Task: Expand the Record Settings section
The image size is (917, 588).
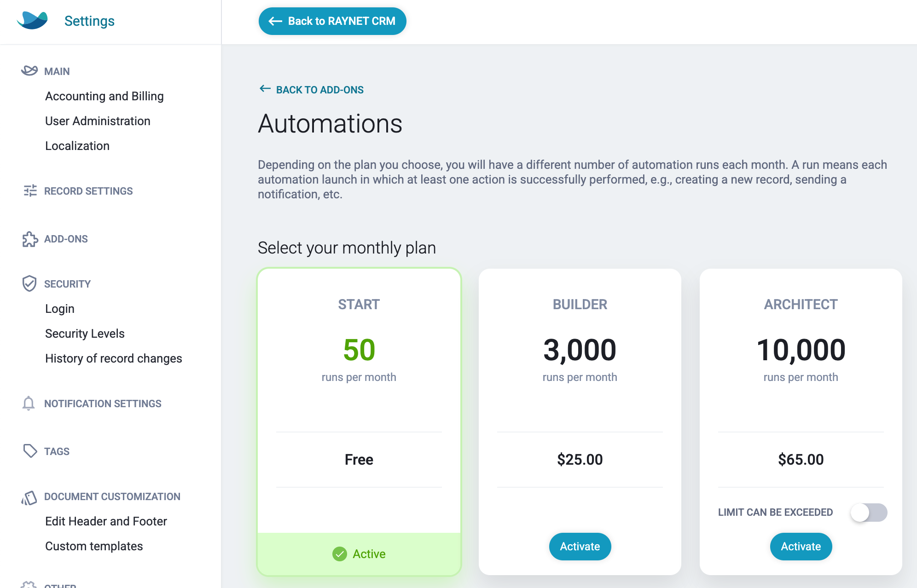Action: tap(88, 191)
